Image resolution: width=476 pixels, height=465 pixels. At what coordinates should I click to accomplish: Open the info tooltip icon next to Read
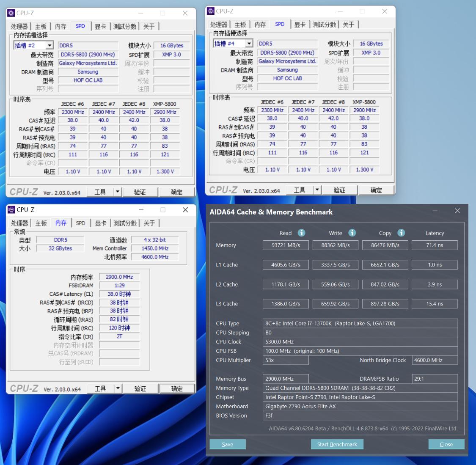301,233
